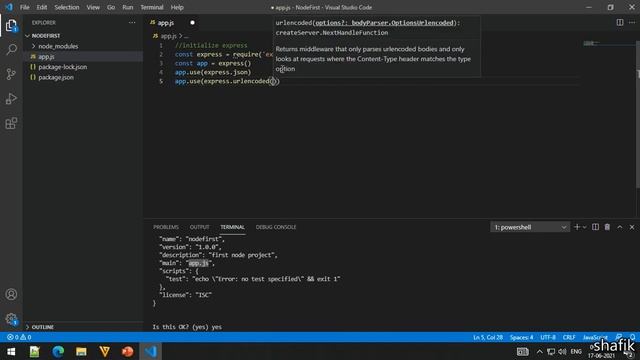This screenshot has width=640, height=360.
Task: Open the File menu
Action: point(24,7)
